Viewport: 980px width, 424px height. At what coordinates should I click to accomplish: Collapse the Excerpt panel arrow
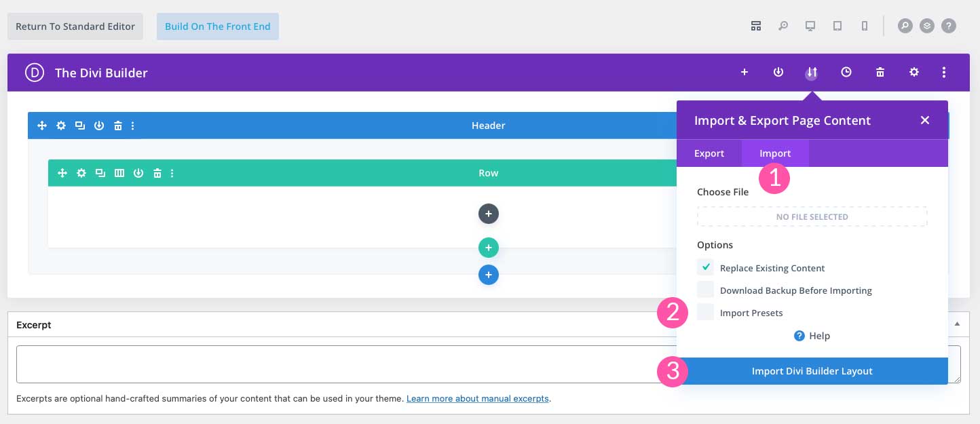957,324
